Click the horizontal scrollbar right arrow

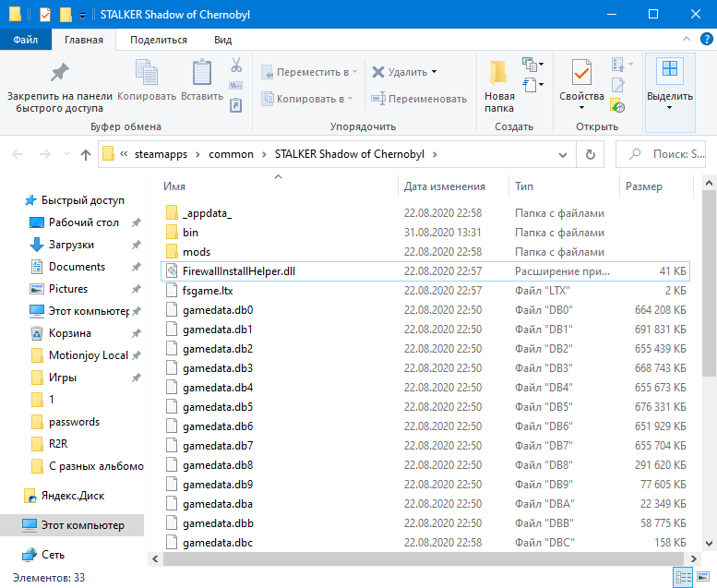coord(693,558)
